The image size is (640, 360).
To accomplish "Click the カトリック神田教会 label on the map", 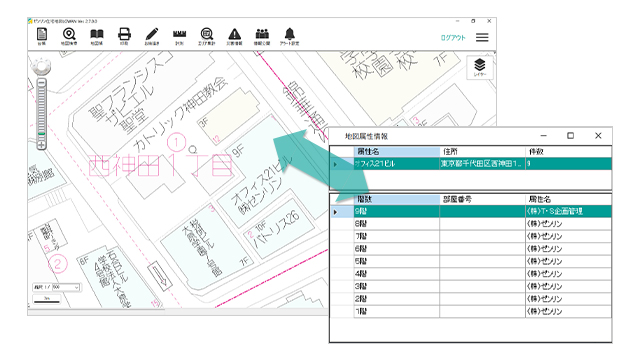I will [x=180, y=114].
